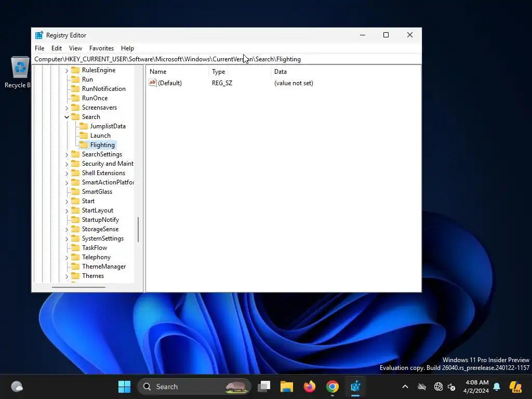Expand the Telephony key
This screenshot has width=532, height=399.
pyautogui.click(x=67, y=258)
